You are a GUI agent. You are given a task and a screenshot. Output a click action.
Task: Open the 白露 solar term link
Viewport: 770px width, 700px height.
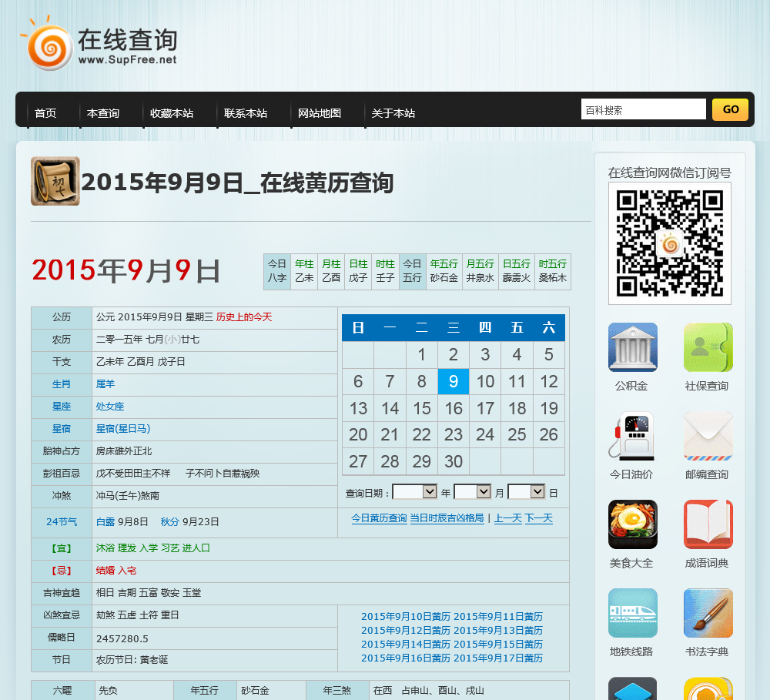click(105, 521)
